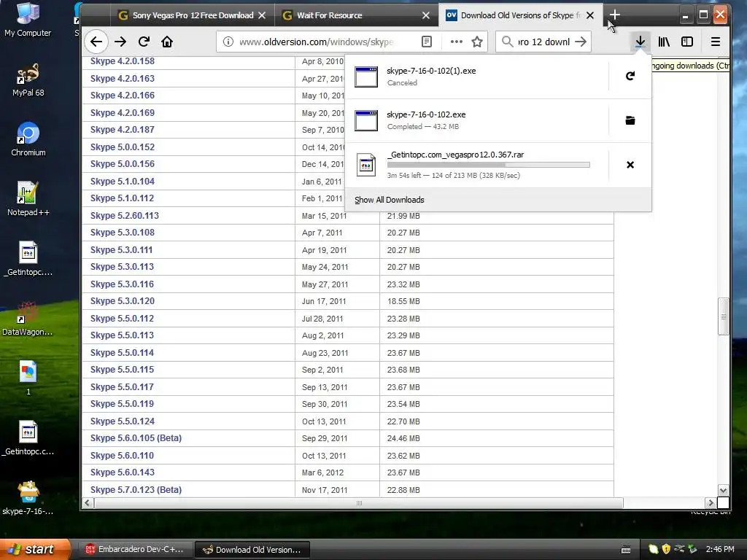Open Skype 5.0.0.152 link

click(x=123, y=147)
